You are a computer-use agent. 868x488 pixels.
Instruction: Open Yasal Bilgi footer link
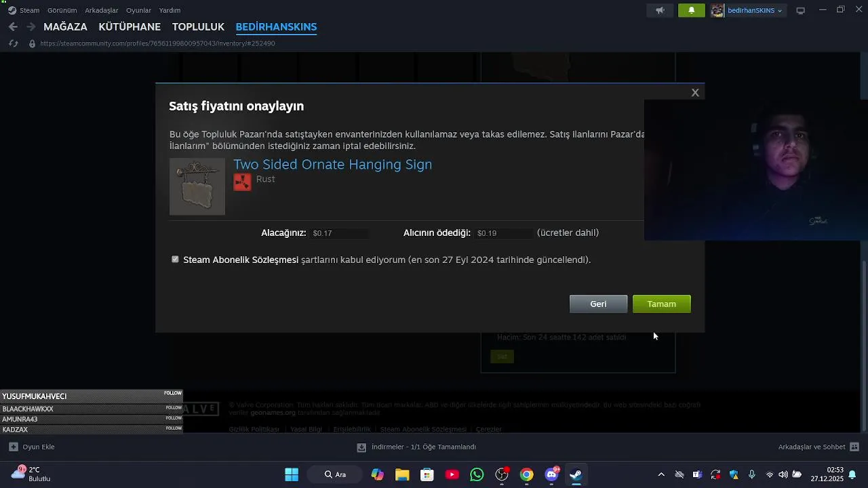(x=306, y=429)
